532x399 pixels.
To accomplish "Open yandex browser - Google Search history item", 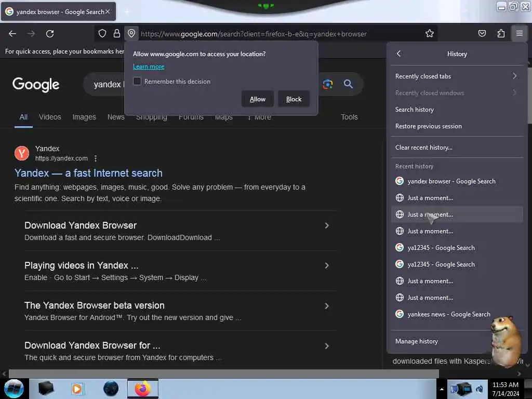I will tap(457, 181).
